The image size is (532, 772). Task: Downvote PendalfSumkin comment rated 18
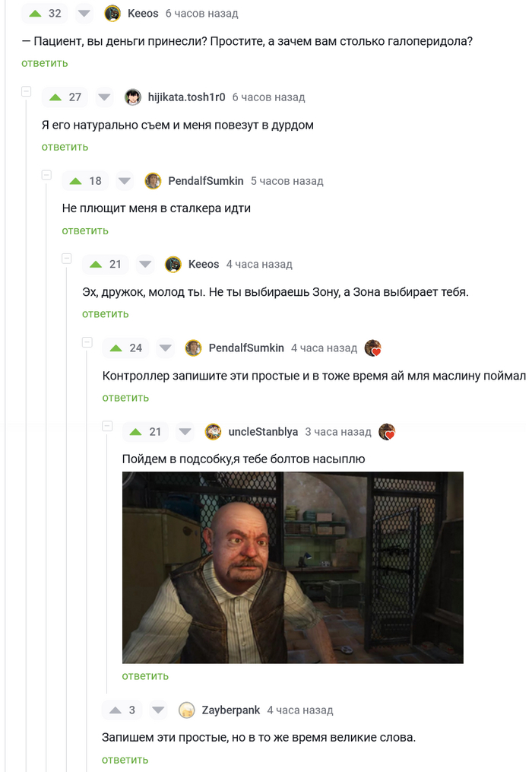tap(125, 181)
